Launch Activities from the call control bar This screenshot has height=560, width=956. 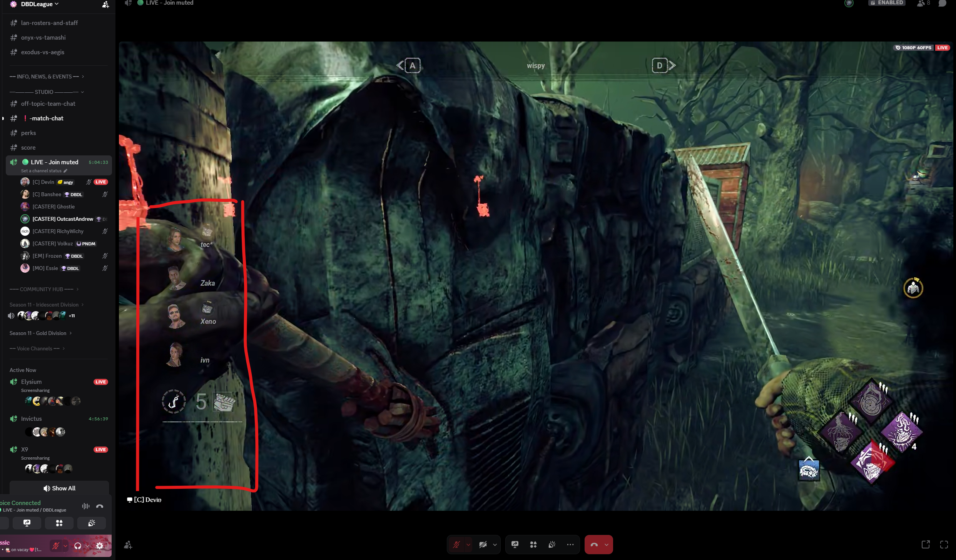[x=533, y=545]
